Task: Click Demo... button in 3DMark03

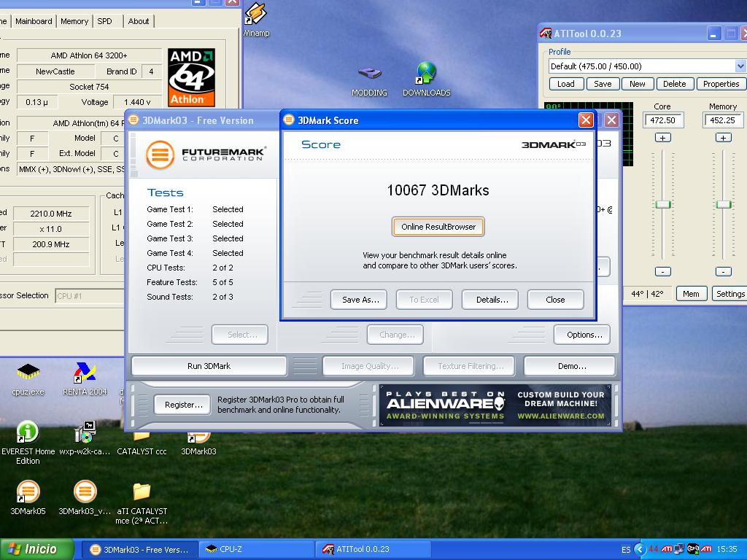Action: point(569,366)
